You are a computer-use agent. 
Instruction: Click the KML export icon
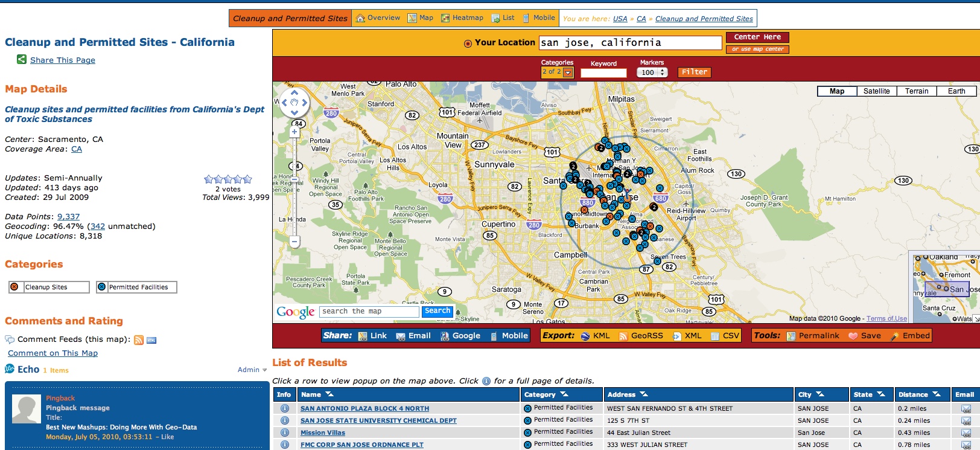[585, 336]
